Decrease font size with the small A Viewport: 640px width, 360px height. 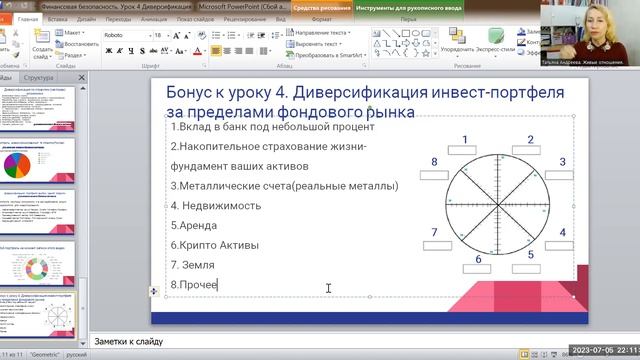click(x=187, y=36)
